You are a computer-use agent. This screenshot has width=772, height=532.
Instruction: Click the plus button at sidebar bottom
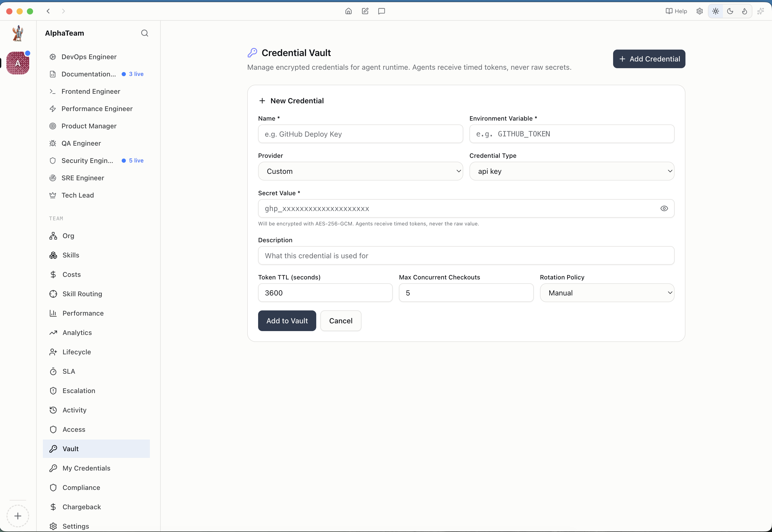click(18, 516)
